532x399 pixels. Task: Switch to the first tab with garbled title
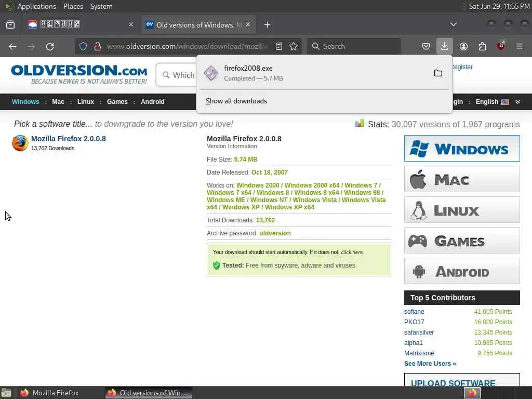pyautogui.click(x=82, y=25)
